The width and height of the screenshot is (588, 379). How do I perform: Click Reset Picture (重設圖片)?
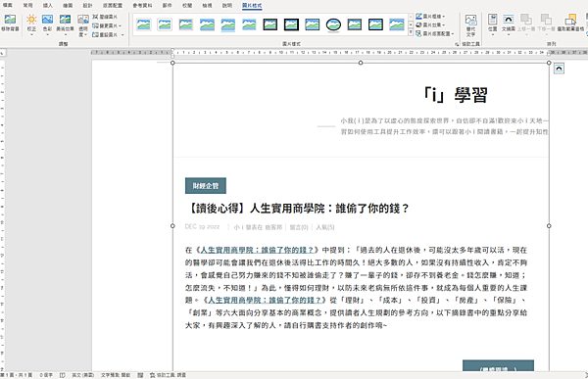click(106, 34)
